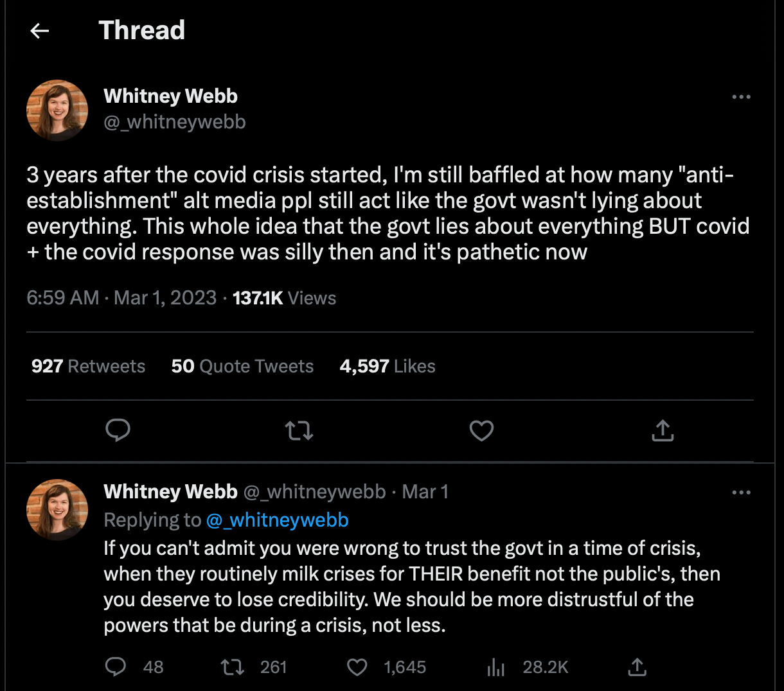
Task: Click the 137.1K Views count
Action: [284, 298]
